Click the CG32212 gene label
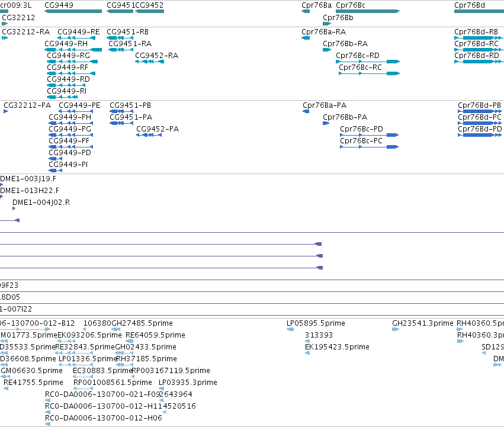Screen dimensions: 504x427 coord(18,18)
